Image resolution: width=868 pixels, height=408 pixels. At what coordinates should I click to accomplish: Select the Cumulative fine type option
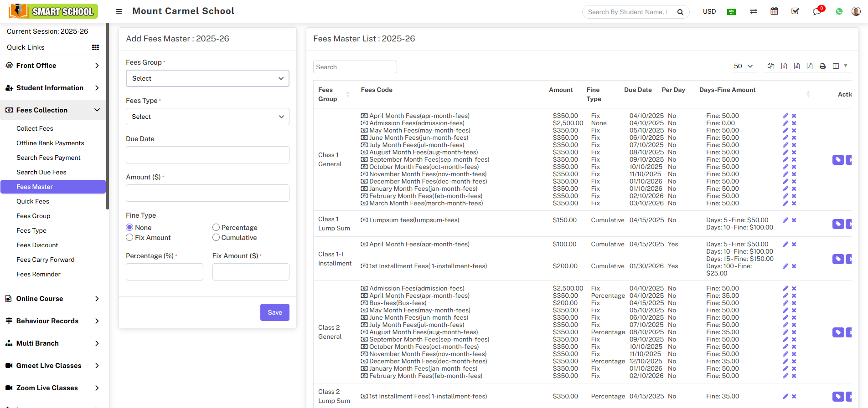[216, 237]
